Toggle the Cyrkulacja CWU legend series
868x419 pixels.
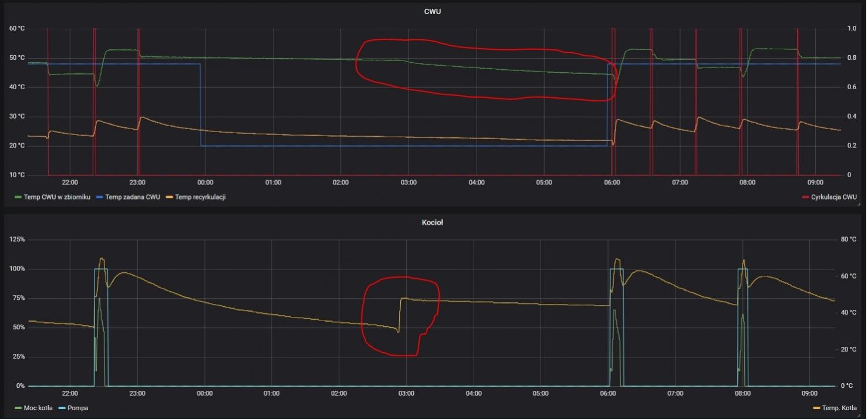[833, 197]
